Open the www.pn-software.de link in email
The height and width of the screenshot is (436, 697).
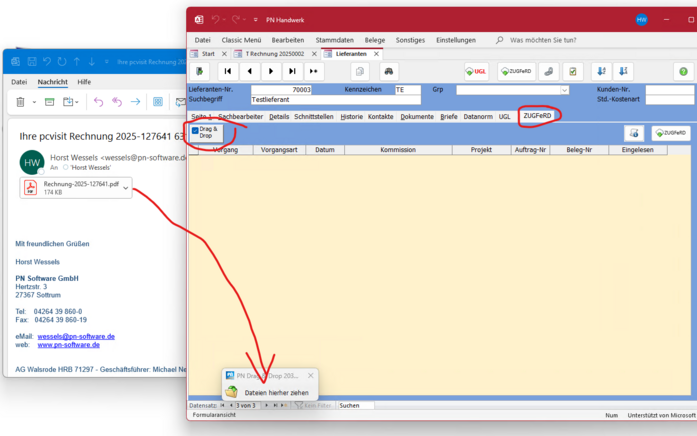[68, 345]
